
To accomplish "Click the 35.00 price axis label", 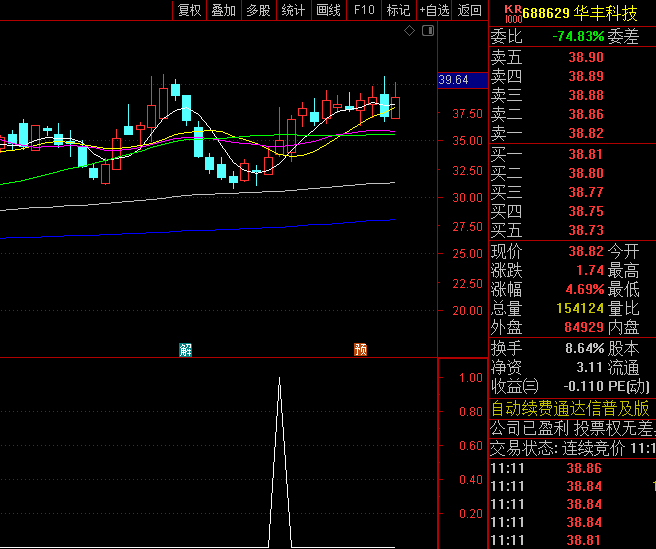I will click(467, 141).
